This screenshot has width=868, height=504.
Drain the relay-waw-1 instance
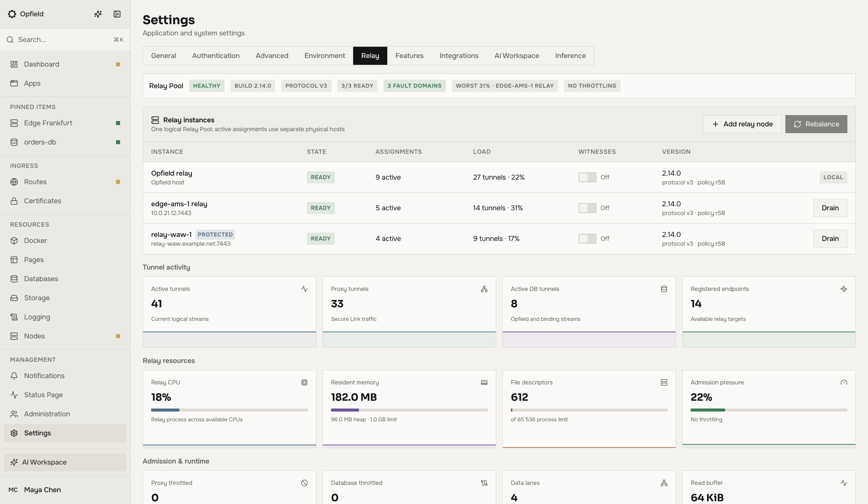830,239
